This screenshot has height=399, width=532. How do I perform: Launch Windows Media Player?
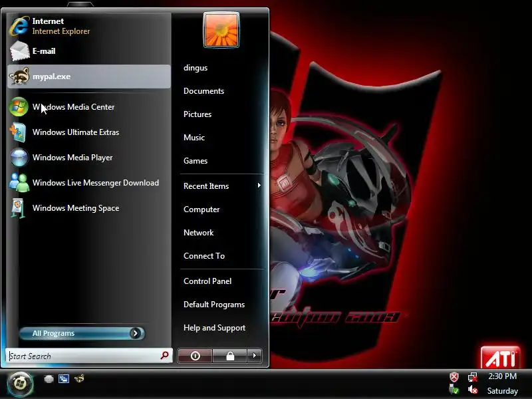(x=88, y=158)
